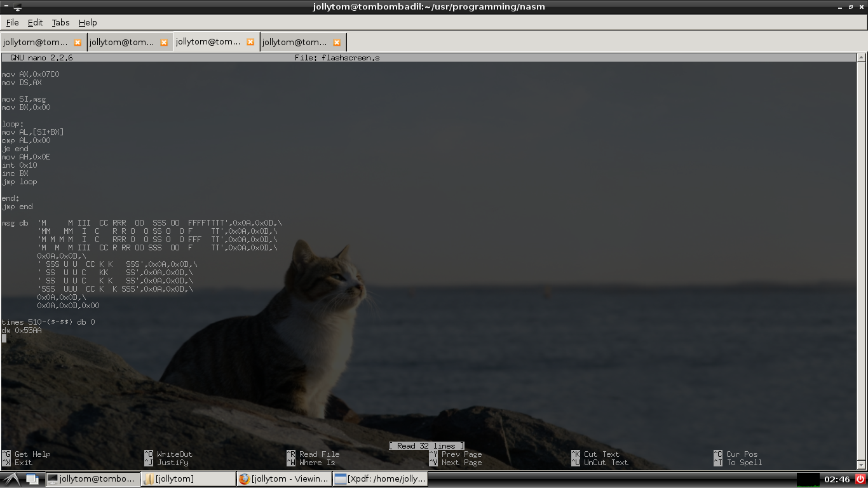Open the File menu
868x488 pixels.
pos(12,22)
